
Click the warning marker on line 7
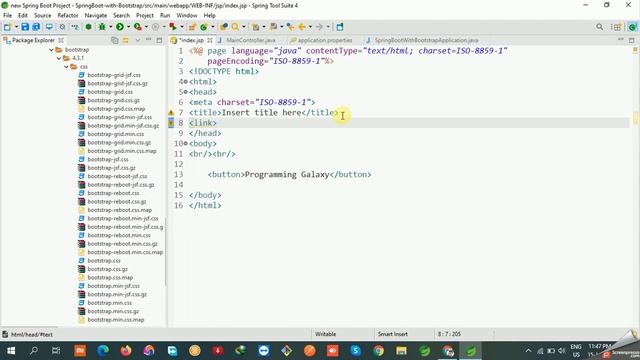pos(171,113)
